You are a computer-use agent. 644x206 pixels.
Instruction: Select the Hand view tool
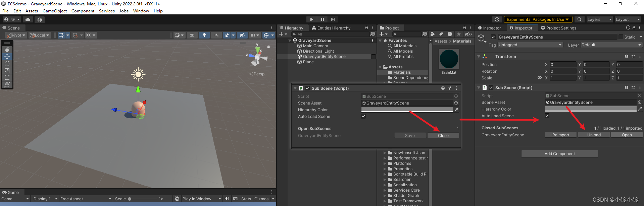coord(7,50)
